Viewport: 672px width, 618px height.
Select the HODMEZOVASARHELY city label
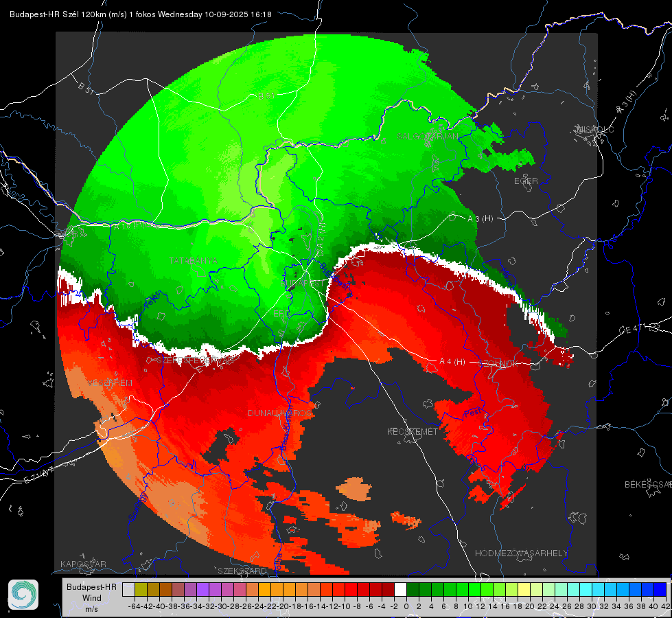[x=521, y=553]
